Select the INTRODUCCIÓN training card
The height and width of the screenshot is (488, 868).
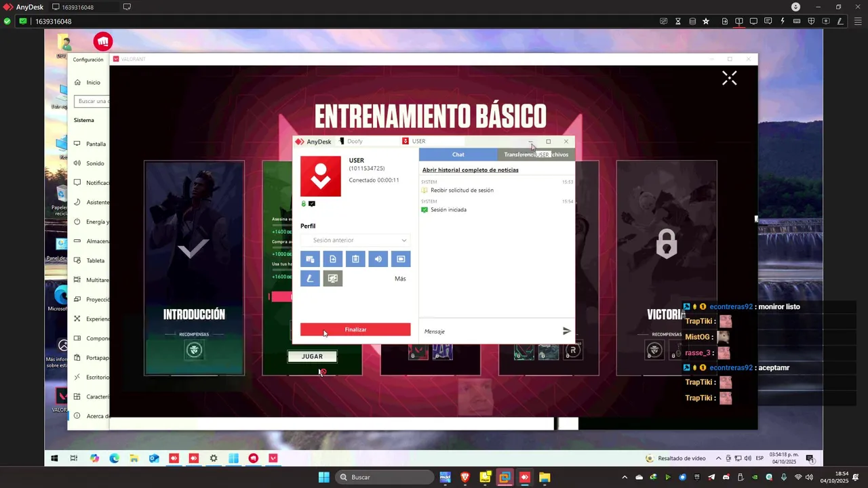[194, 268]
